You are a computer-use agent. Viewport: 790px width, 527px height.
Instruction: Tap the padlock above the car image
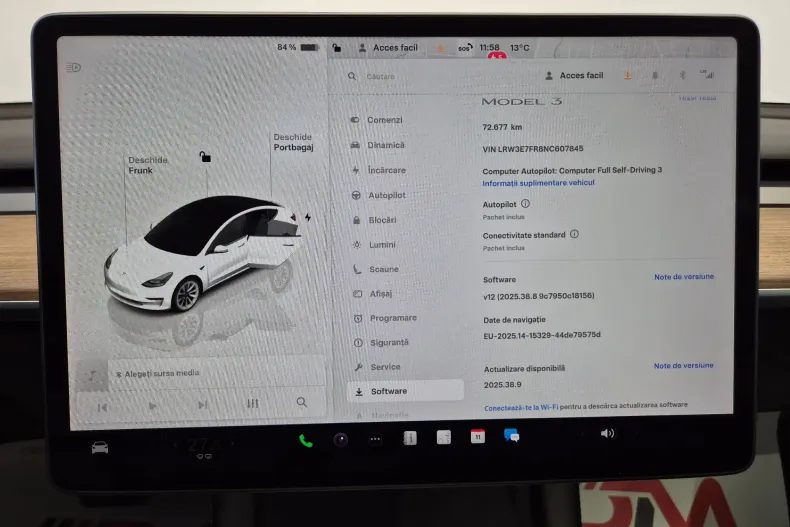(205, 157)
